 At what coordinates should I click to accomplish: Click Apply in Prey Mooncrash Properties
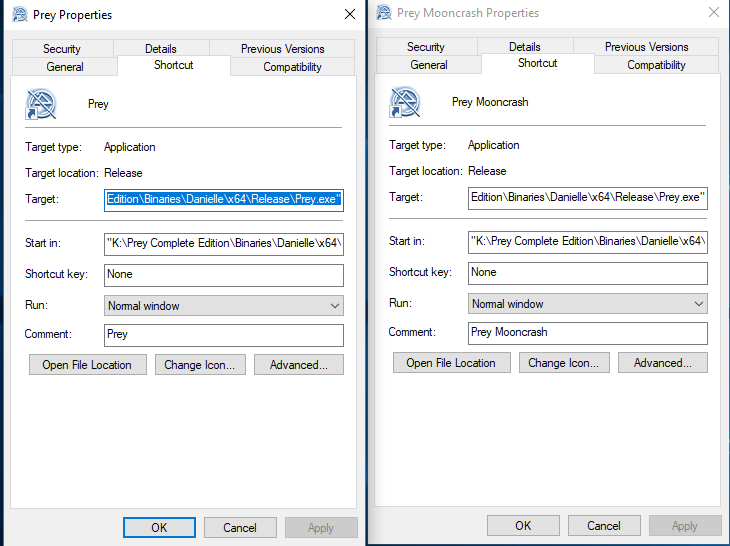click(x=685, y=526)
